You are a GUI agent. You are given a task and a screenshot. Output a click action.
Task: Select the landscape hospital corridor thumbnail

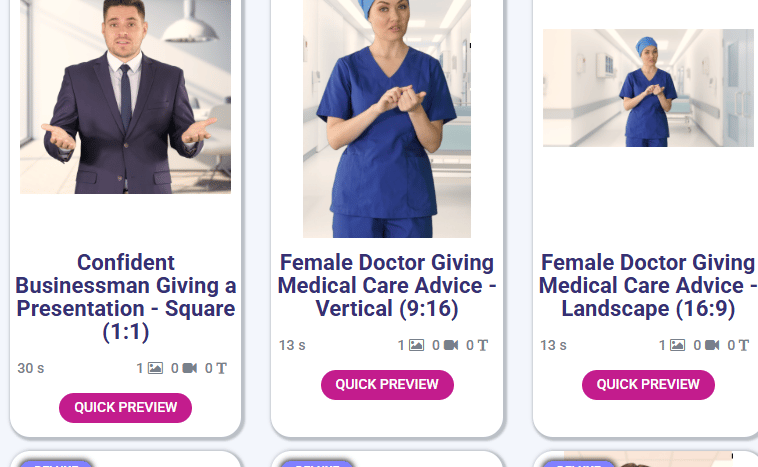pyautogui.click(x=648, y=88)
